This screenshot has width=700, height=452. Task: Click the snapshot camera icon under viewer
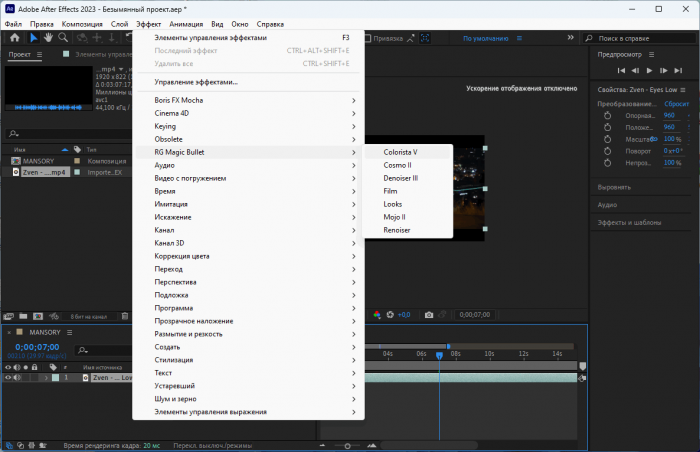[x=429, y=314]
